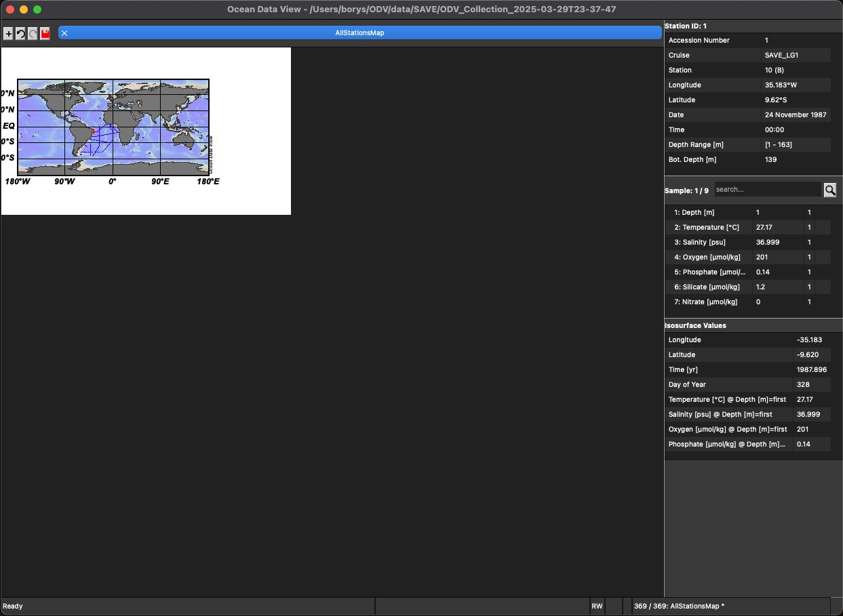Select the AllStationsMap tab
The height and width of the screenshot is (616, 843).
(x=359, y=33)
